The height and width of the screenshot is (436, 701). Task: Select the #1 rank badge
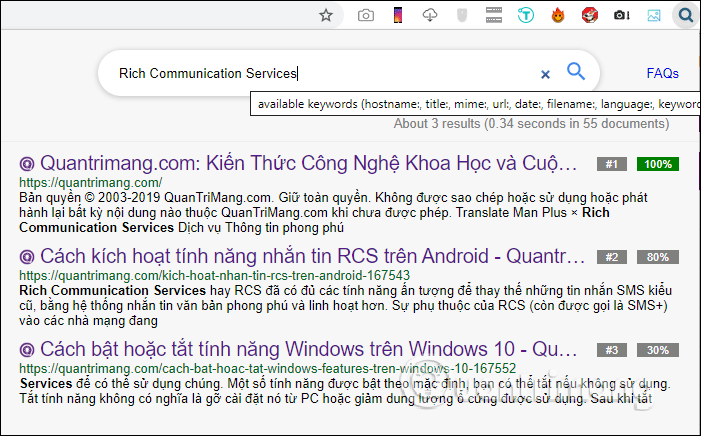click(x=612, y=164)
